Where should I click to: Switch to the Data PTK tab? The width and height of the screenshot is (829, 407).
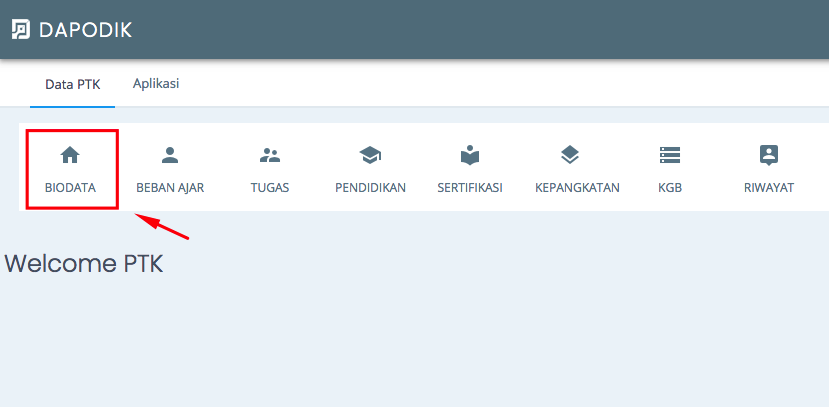[72, 85]
